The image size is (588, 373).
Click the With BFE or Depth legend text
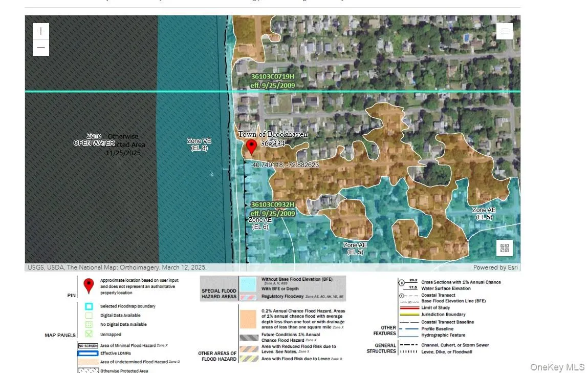point(280,289)
